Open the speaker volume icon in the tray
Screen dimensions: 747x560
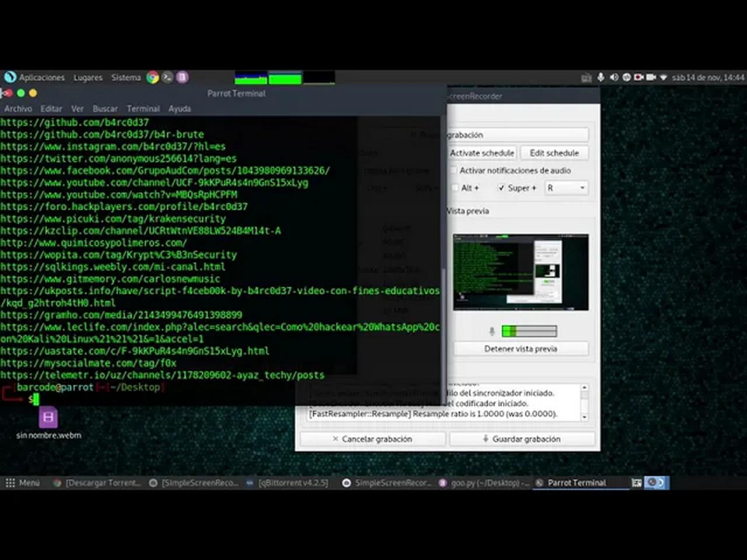[x=613, y=77]
